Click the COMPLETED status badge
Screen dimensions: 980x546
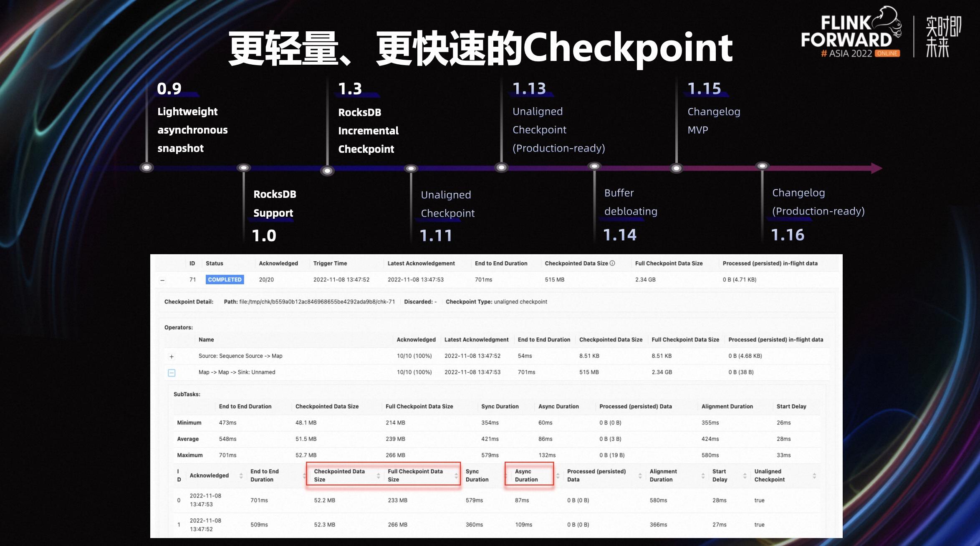coord(225,280)
